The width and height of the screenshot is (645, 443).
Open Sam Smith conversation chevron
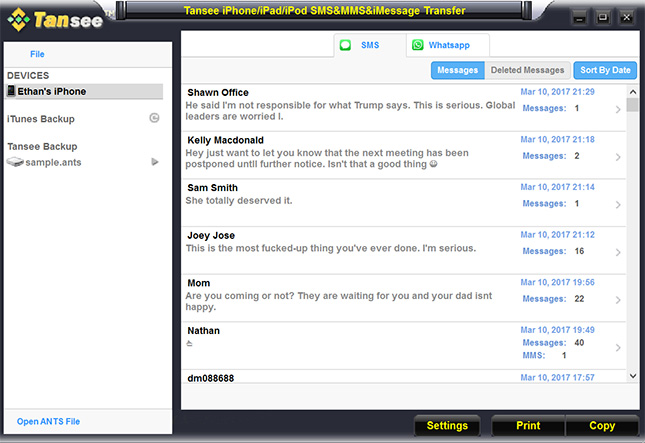pyautogui.click(x=618, y=205)
